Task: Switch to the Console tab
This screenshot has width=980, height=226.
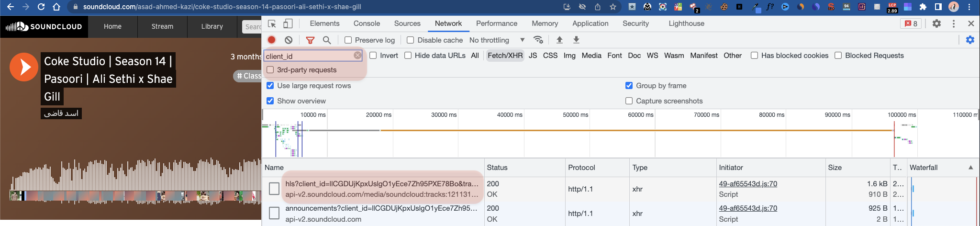Action: [x=367, y=23]
